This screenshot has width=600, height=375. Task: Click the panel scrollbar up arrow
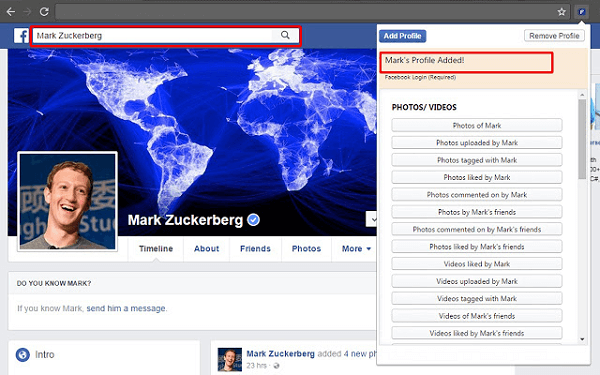point(582,95)
